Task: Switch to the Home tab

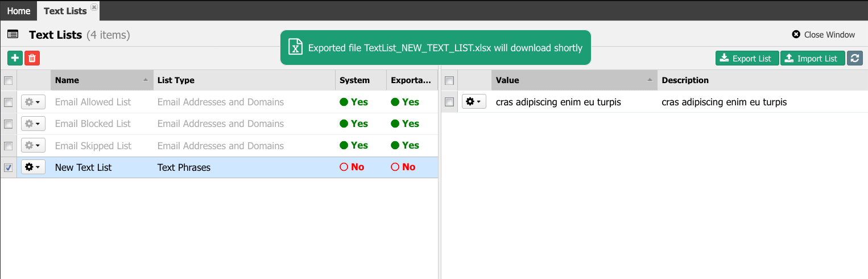Action: [x=19, y=11]
